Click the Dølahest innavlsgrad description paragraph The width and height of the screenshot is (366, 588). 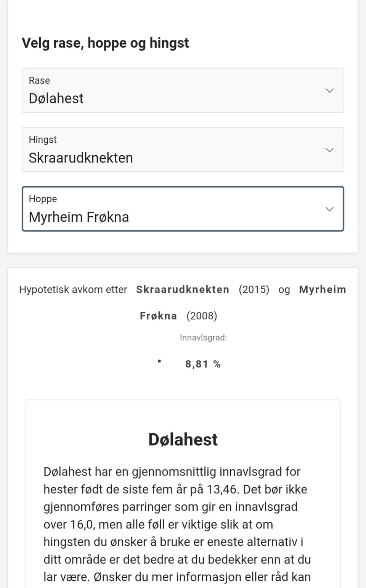177,524
